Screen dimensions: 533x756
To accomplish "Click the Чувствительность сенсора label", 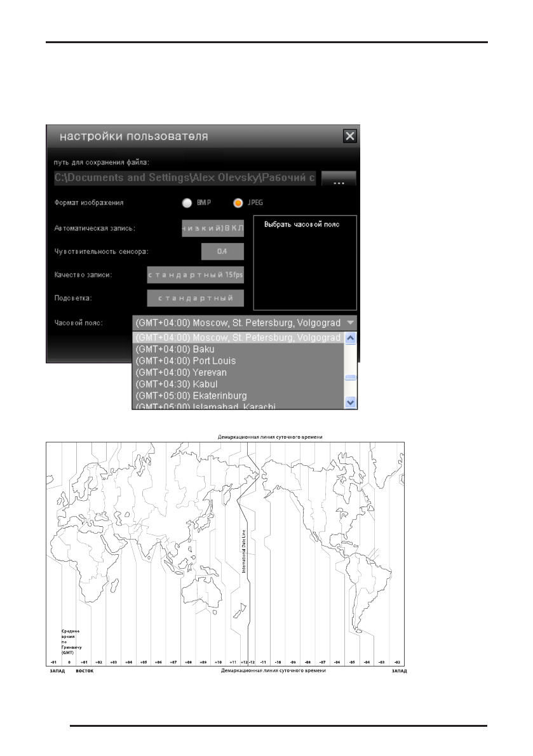I will click(x=101, y=251).
